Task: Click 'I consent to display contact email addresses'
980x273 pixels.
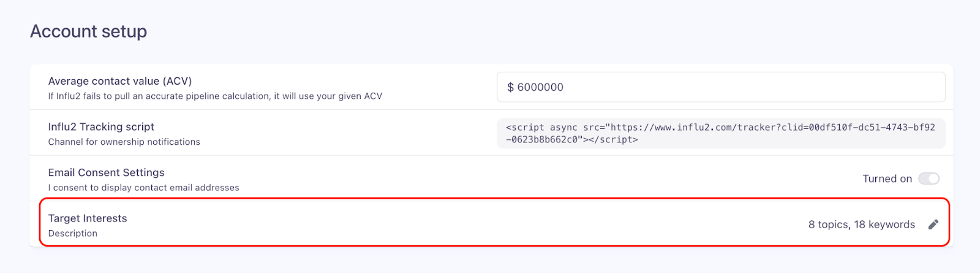Action: 144,188
